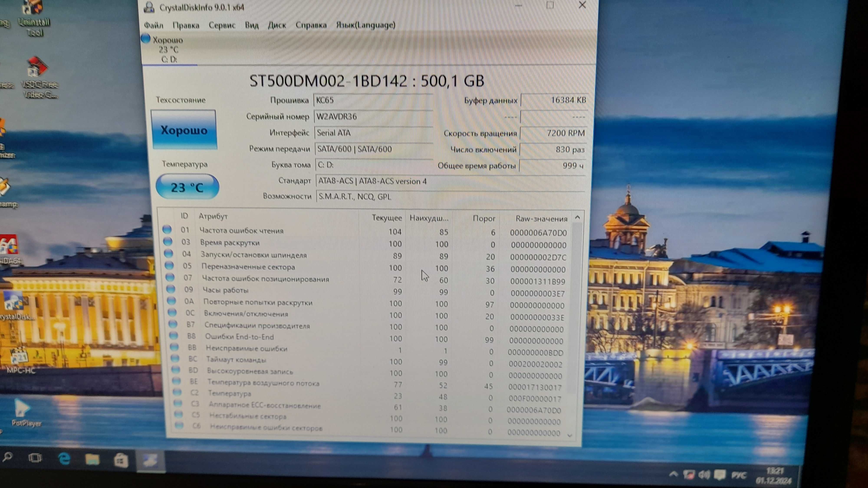Click the Порог column header
The height and width of the screenshot is (488, 868).
click(484, 219)
